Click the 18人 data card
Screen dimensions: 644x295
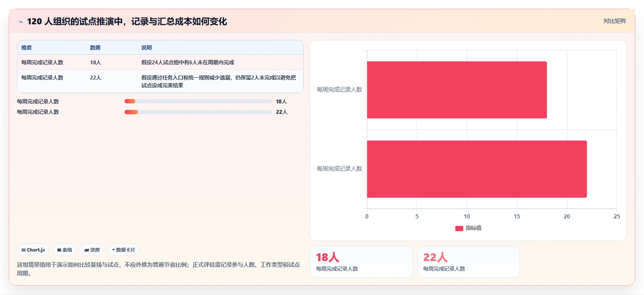tap(361, 262)
